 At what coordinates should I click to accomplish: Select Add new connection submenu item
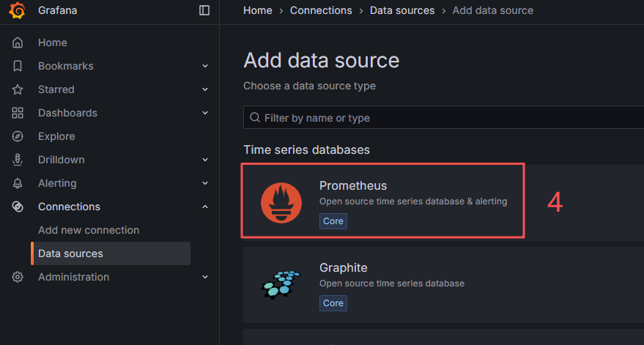click(x=89, y=230)
